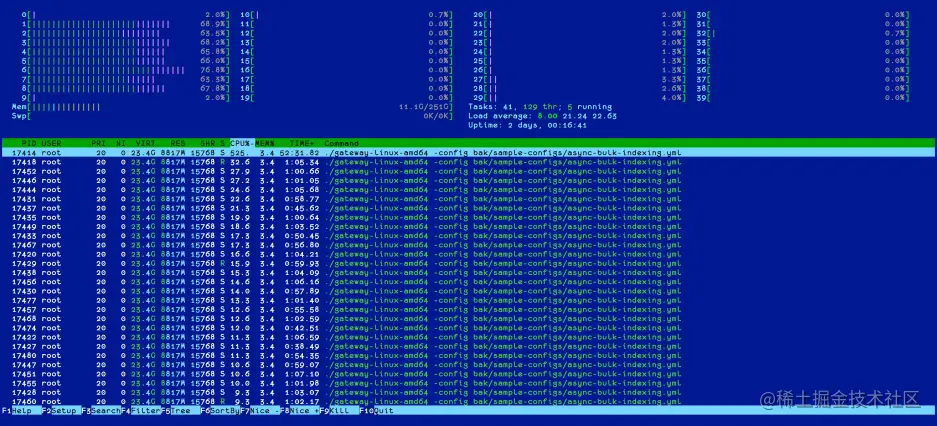Select process row with PID 17420

tap(468, 254)
